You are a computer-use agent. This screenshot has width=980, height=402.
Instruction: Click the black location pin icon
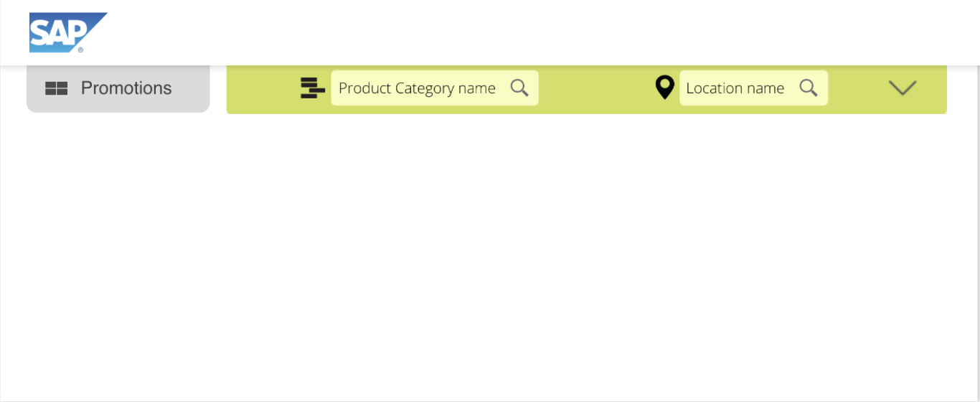click(665, 88)
